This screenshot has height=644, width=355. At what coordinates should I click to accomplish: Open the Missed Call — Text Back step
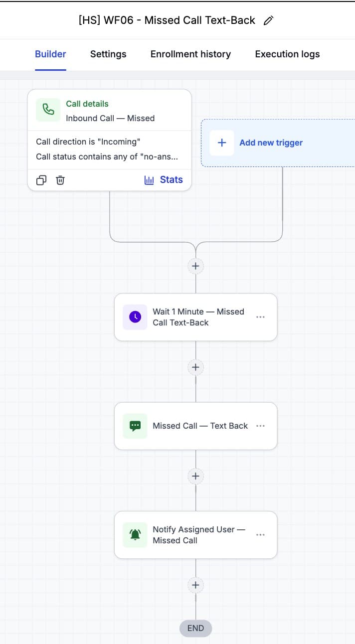195,426
